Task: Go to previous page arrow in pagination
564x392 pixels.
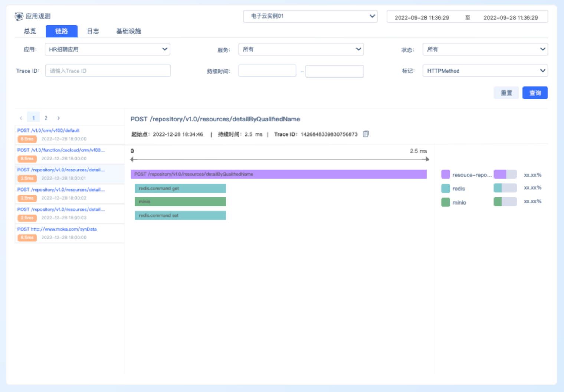Action: tap(21, 118)
